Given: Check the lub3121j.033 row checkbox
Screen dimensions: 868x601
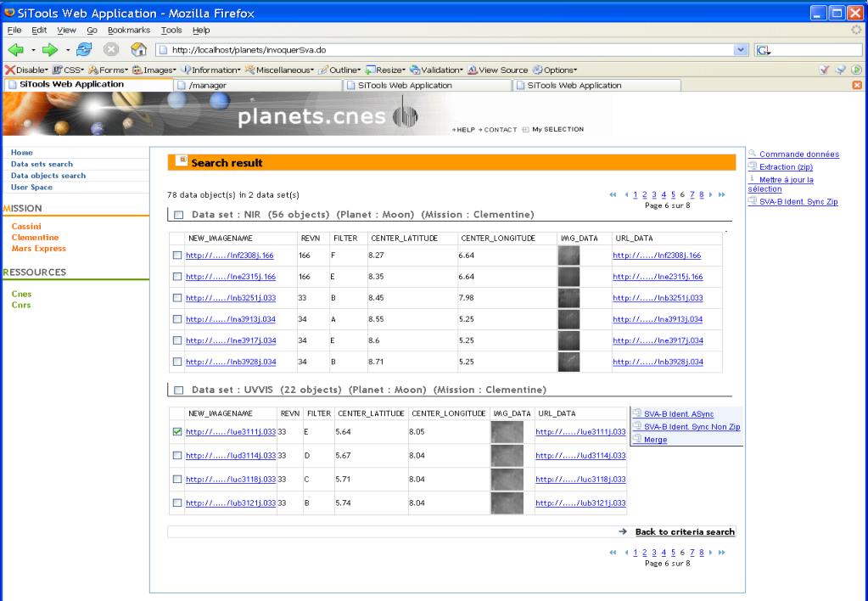Looking at the screenshot, I should [177, 503].
